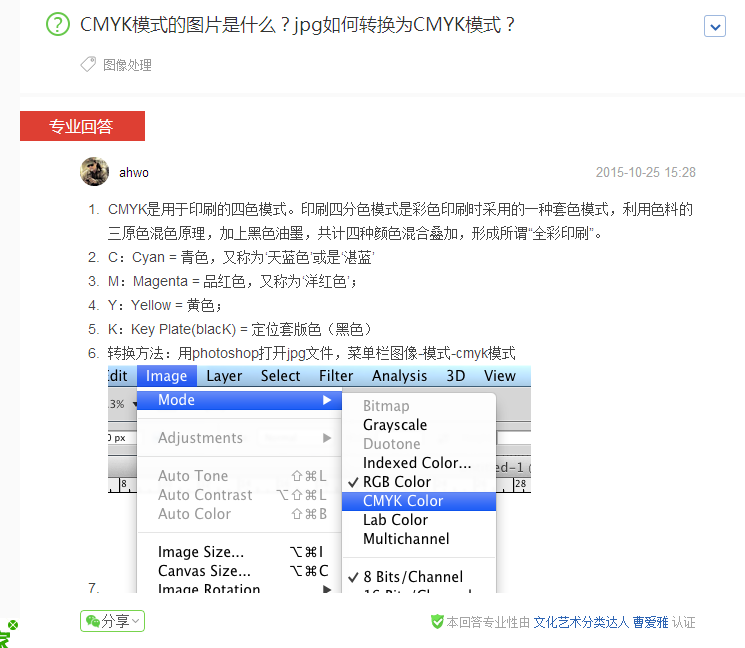
Task: Open the Filter menu
Action: pyautogui.click(x=336, y=376)
